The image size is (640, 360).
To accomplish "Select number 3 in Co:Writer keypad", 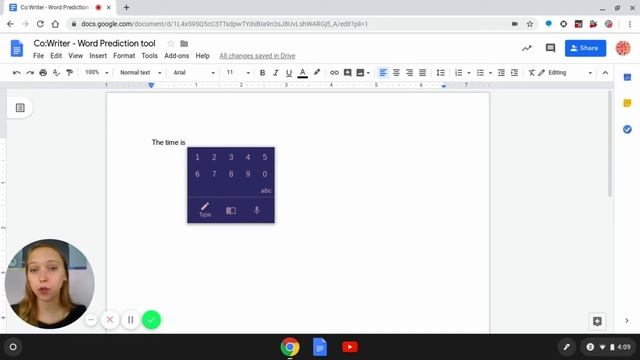I will tap(231, 157).
